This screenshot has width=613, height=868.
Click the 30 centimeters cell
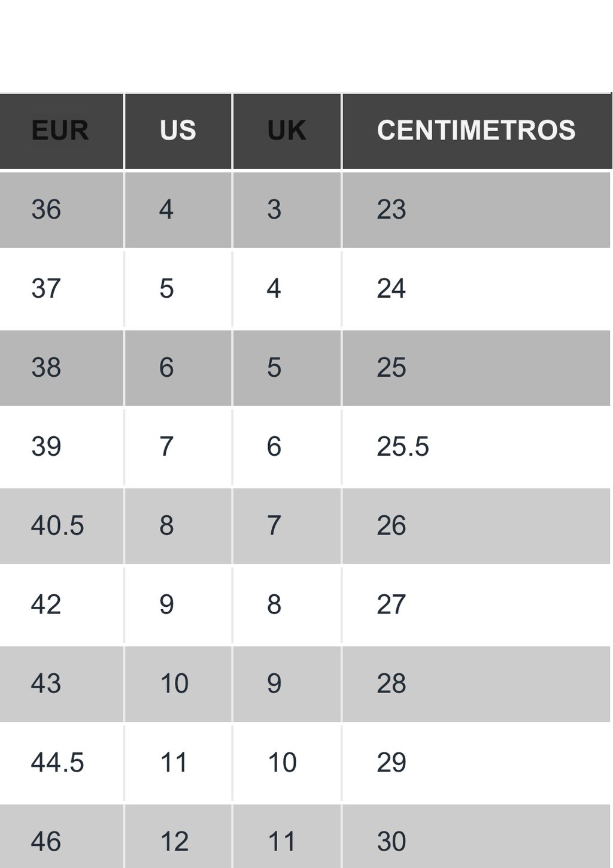[x=477, y=837]
